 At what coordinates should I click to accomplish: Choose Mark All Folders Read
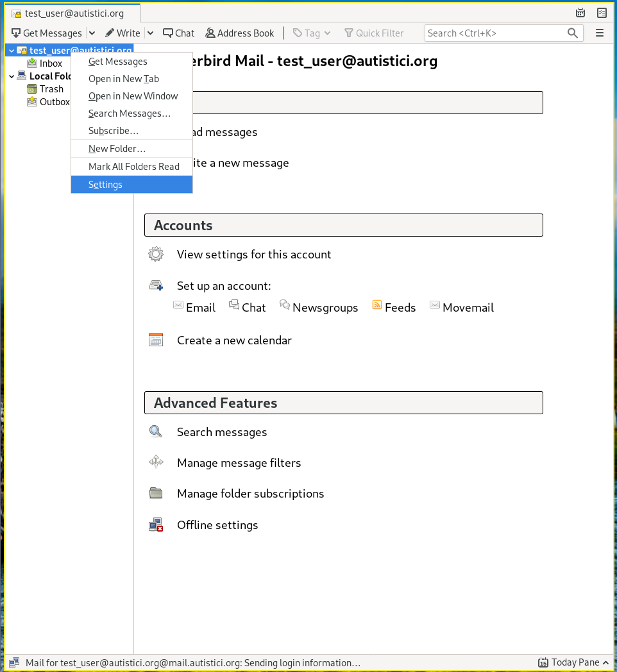131,167
